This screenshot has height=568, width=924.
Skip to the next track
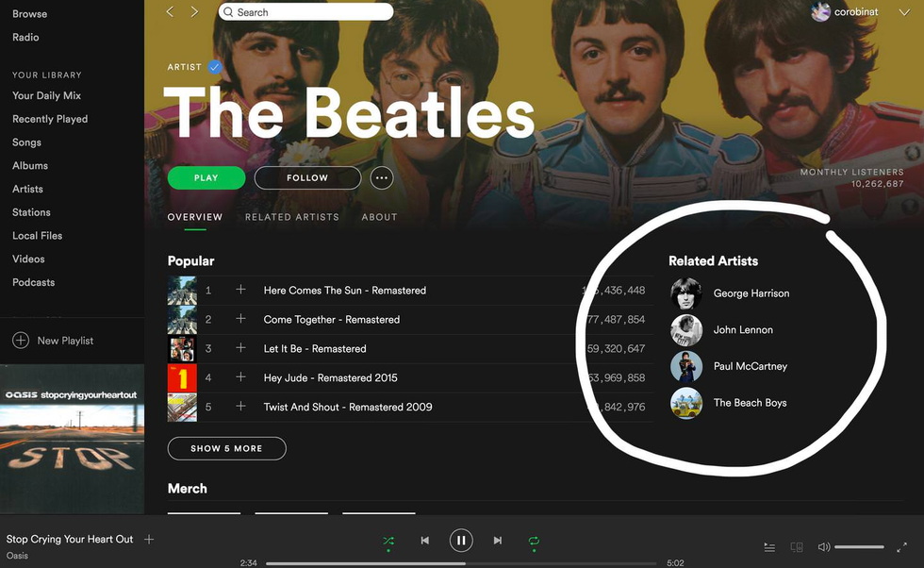[497, 541]
